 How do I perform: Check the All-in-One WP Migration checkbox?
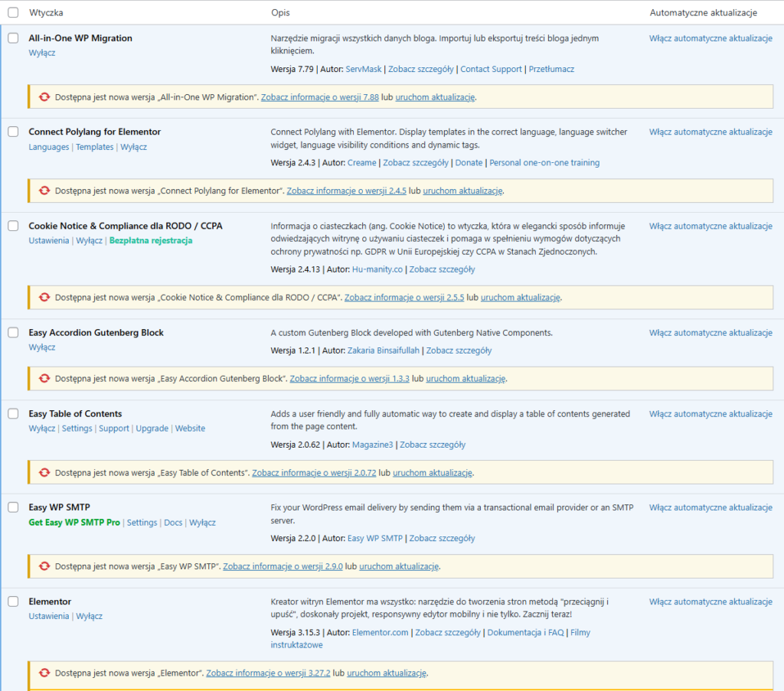click(x=13, y=38)
